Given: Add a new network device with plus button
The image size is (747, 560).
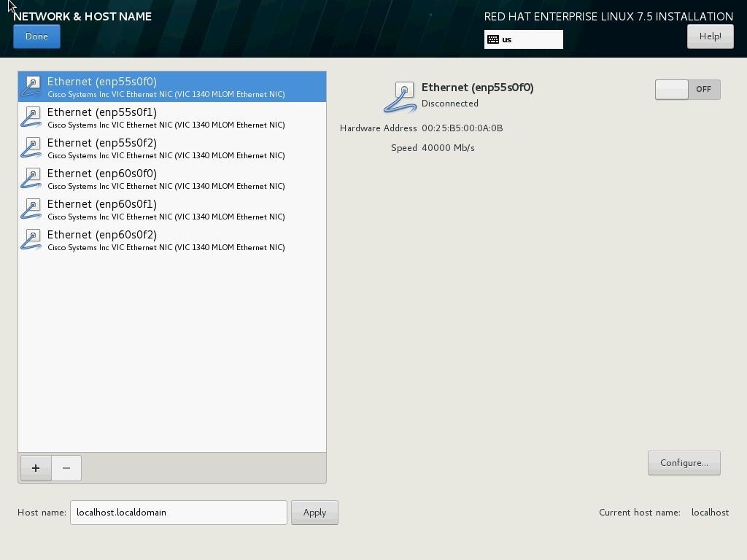Looking at the screenshot, I should tap(36, 468).
